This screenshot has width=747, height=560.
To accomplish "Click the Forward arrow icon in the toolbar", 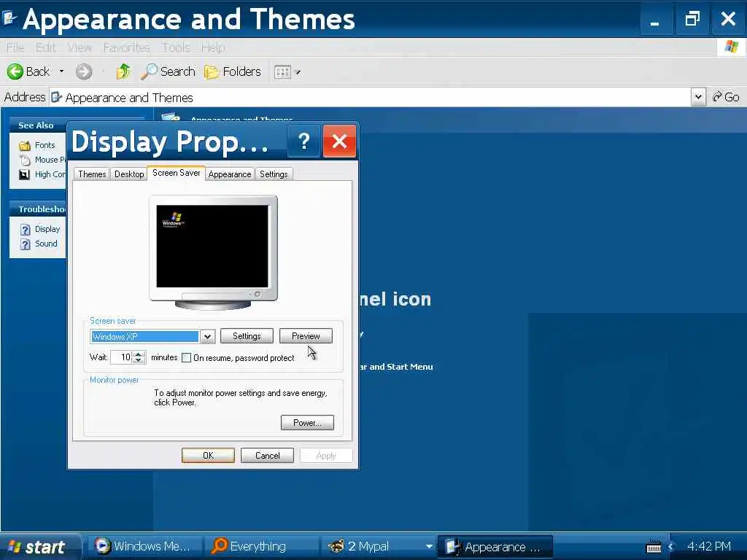I will point(84,72).
